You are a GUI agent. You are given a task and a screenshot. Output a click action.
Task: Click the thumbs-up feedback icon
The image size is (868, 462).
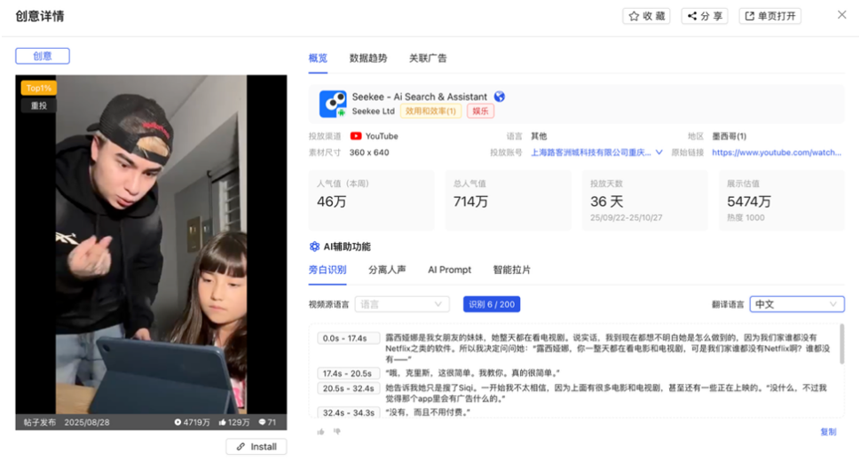coord(320,432)
